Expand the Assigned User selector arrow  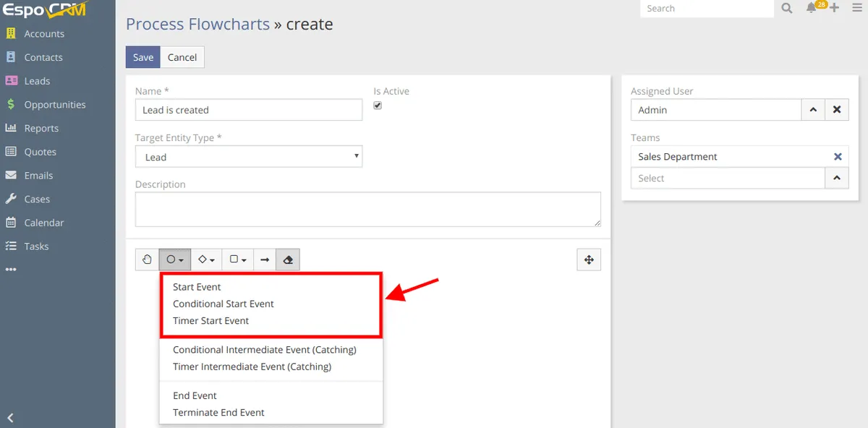click(813, 110)
